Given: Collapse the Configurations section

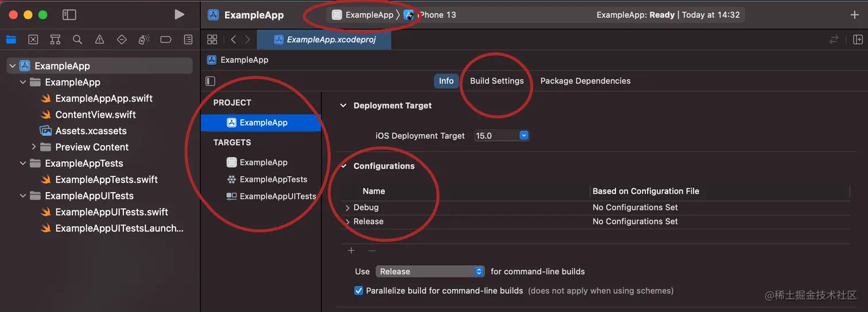Looking at the screenshot, I should point(343,166).
